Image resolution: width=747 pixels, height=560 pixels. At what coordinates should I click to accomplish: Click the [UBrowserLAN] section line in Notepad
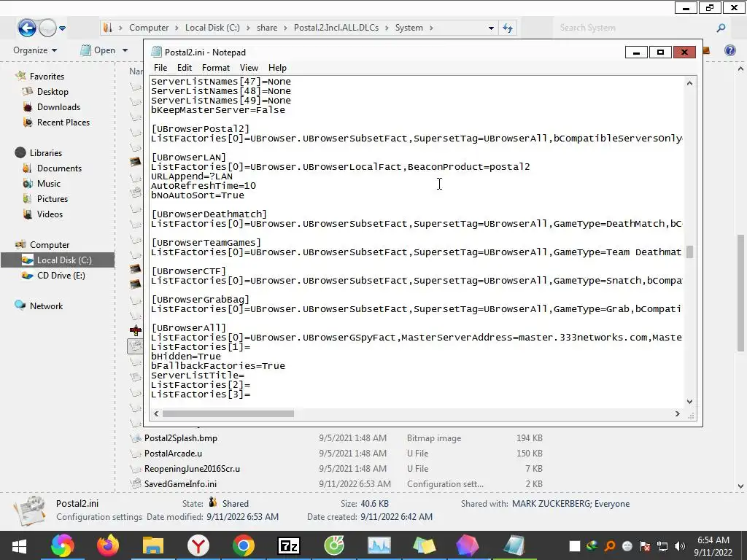pyautogui.click(x=189, y=157)
